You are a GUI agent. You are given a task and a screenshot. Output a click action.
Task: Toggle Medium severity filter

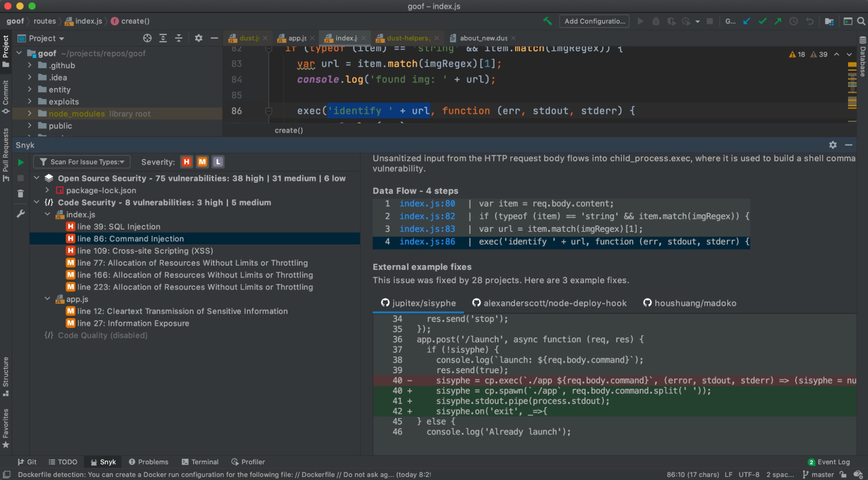pyautogui.click(x=202, y=162)
